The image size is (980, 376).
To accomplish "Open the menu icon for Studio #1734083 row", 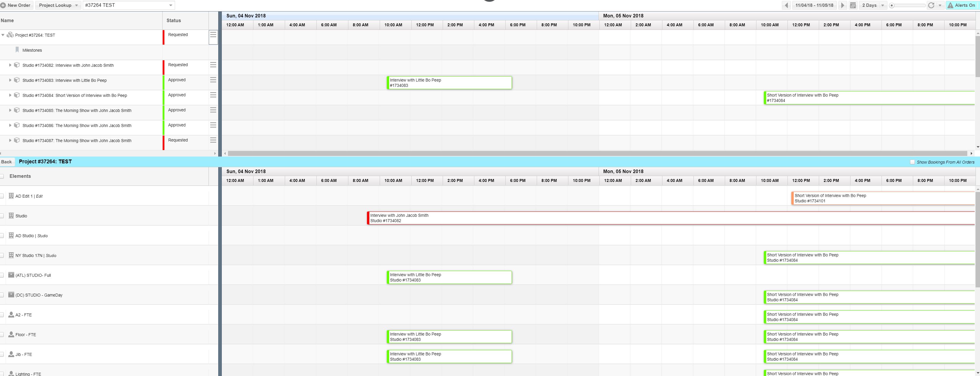I will (x=213, y=80).
